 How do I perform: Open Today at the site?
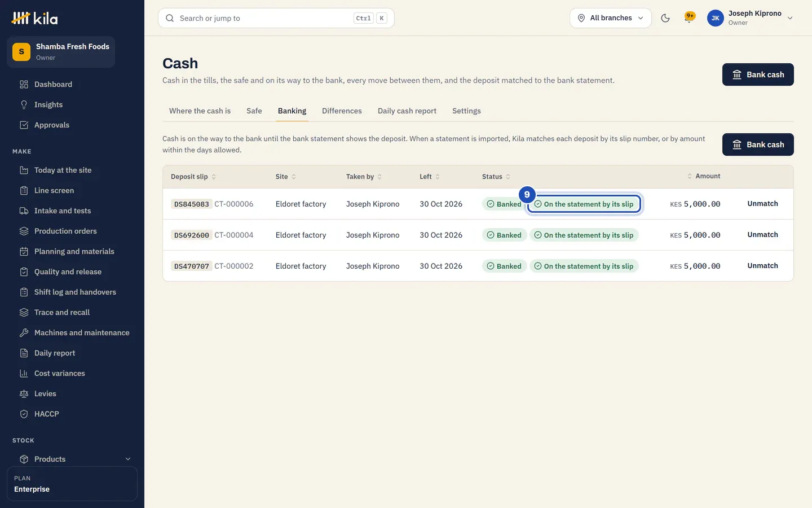72,170
